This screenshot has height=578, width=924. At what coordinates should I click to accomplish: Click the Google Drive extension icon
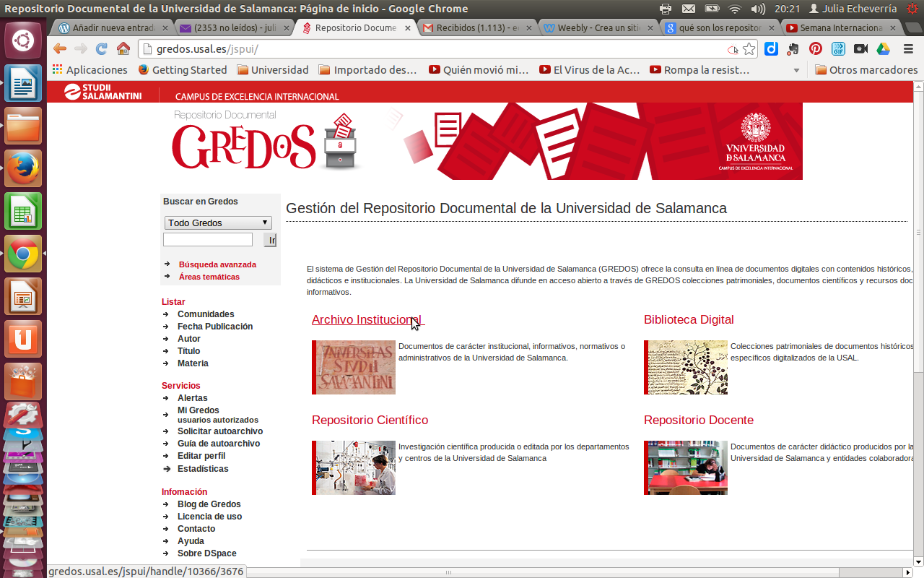[883, 49]
